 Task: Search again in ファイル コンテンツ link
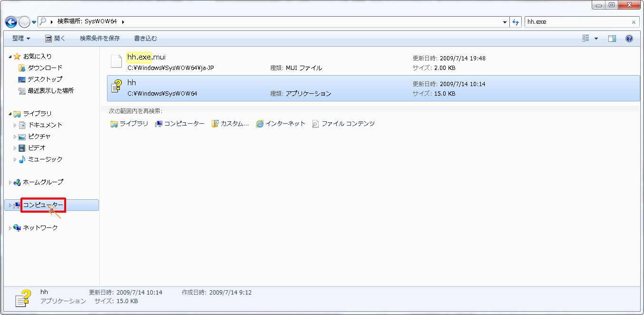coord(343,124)
